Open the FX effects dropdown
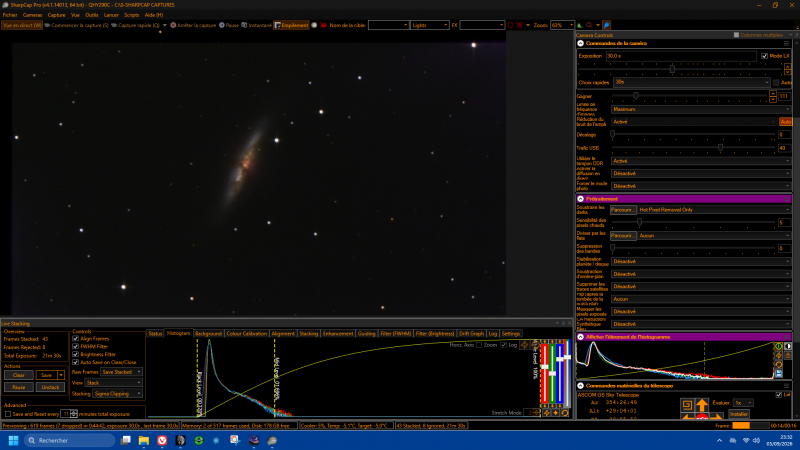 [482, 25]
